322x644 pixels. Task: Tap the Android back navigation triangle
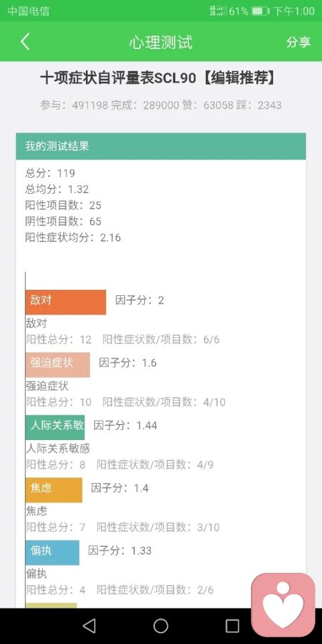pyautogui.click(x=89, y=625)
